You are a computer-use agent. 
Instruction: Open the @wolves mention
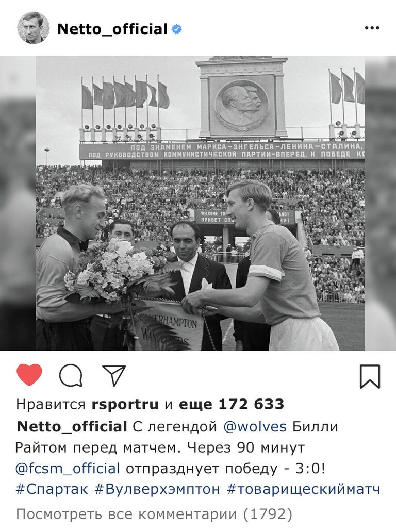[255, 426]
